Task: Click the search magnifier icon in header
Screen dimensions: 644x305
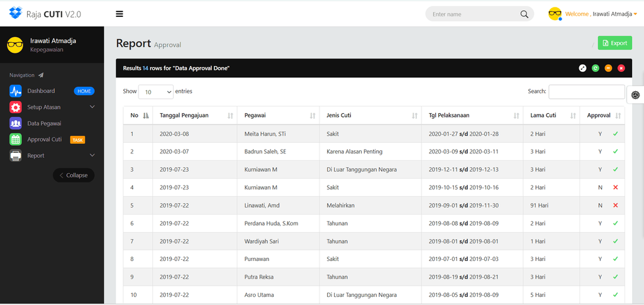Action: (x=524, y=14)
